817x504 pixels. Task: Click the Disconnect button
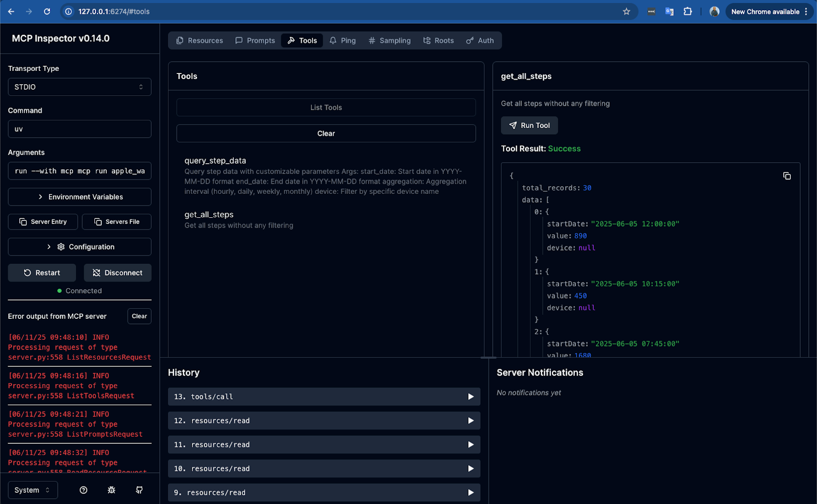click(x=117, y=273)
